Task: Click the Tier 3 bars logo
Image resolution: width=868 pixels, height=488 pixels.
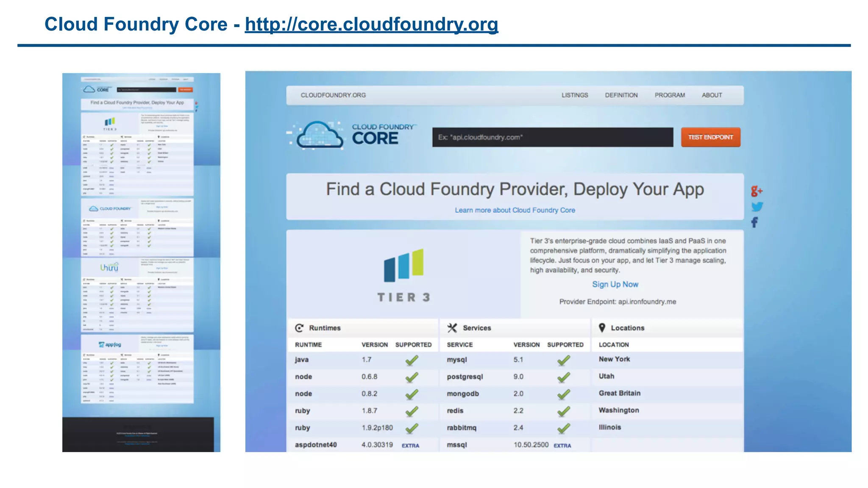Action: tap(403, 266)
